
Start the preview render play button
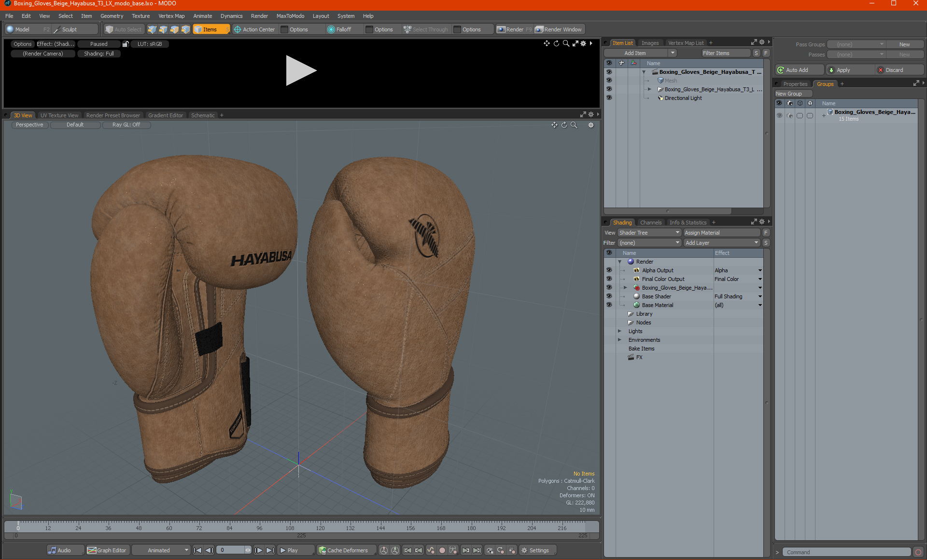pos(301,70)
